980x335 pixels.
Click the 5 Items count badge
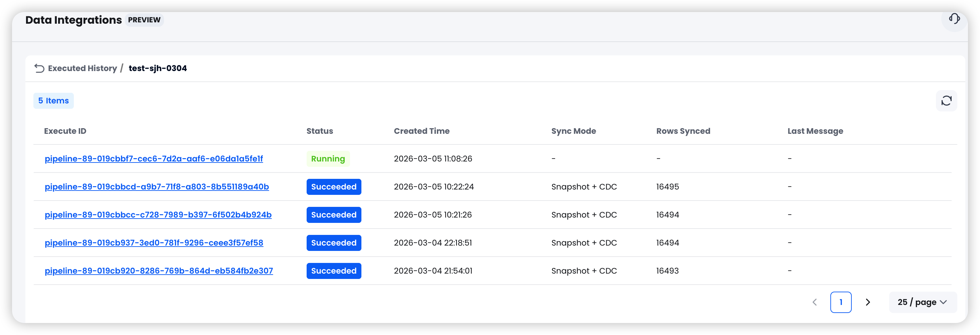click(x=53, y=101)
